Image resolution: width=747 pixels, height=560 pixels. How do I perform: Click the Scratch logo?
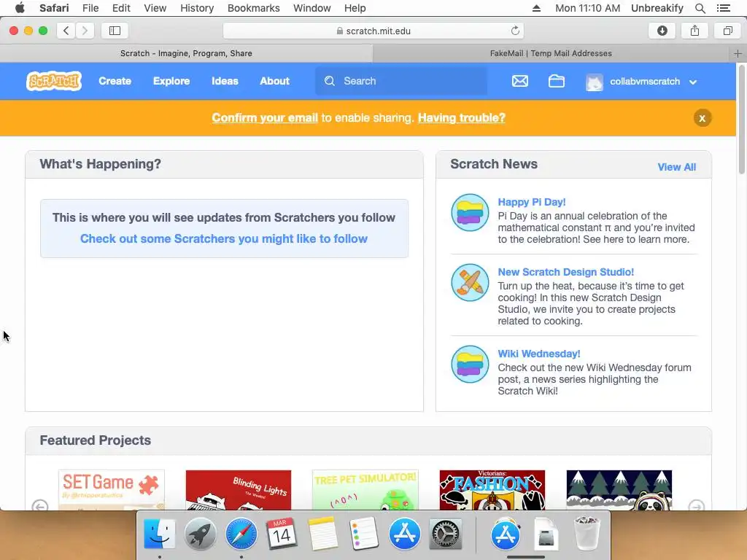(x=54, y=81)
